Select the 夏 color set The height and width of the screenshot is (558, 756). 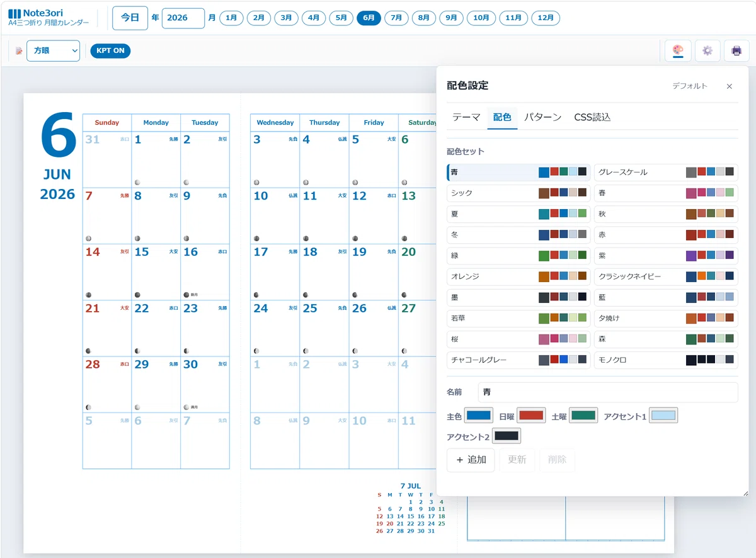[518, 214]
